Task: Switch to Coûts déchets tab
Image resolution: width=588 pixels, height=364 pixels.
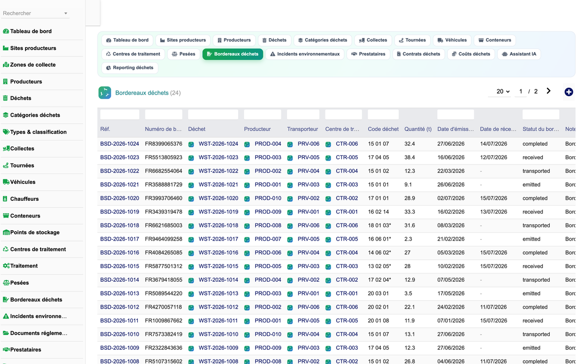Action: 471,54
